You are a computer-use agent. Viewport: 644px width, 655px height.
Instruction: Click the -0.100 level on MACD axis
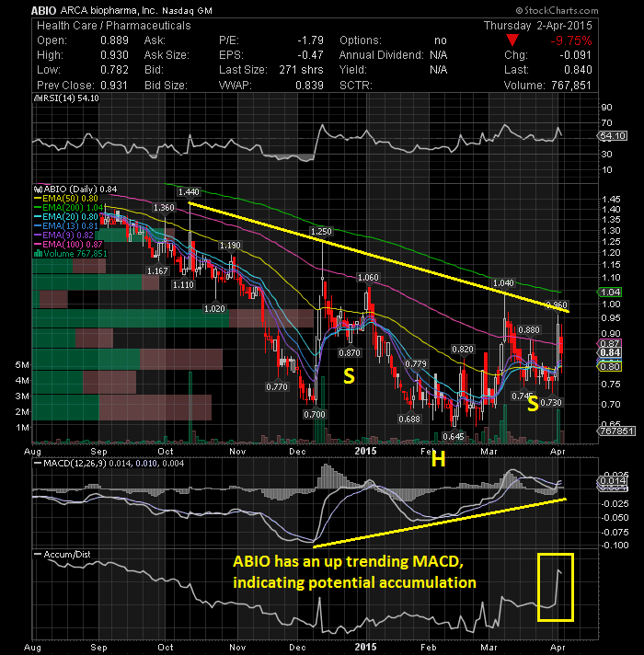[x=615, y=546]
